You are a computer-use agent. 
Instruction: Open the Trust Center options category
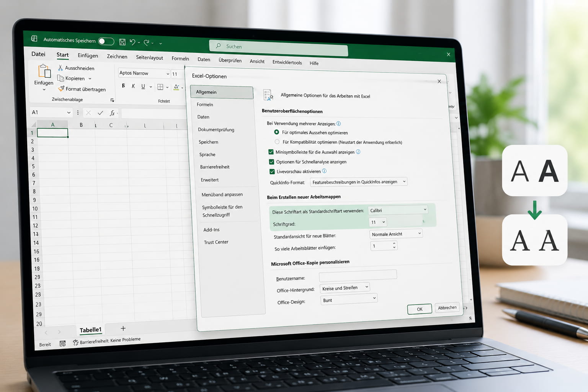point(216,242)
